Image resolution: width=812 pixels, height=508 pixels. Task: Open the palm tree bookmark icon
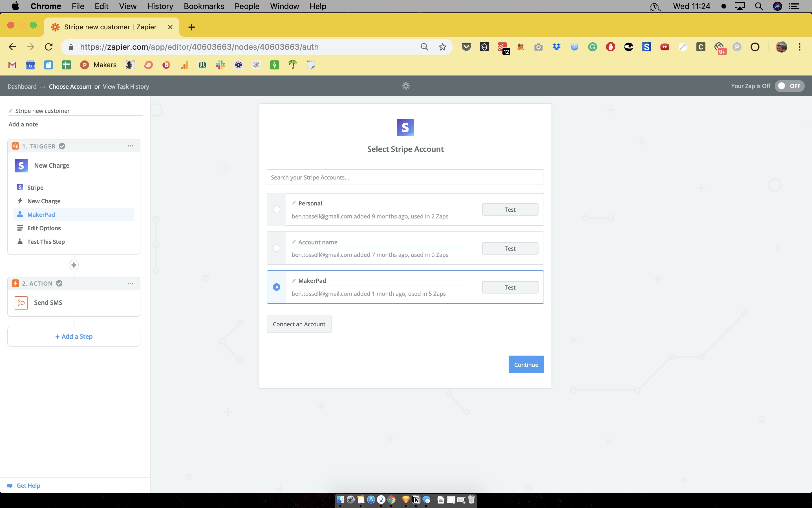(x=293, y=65)
